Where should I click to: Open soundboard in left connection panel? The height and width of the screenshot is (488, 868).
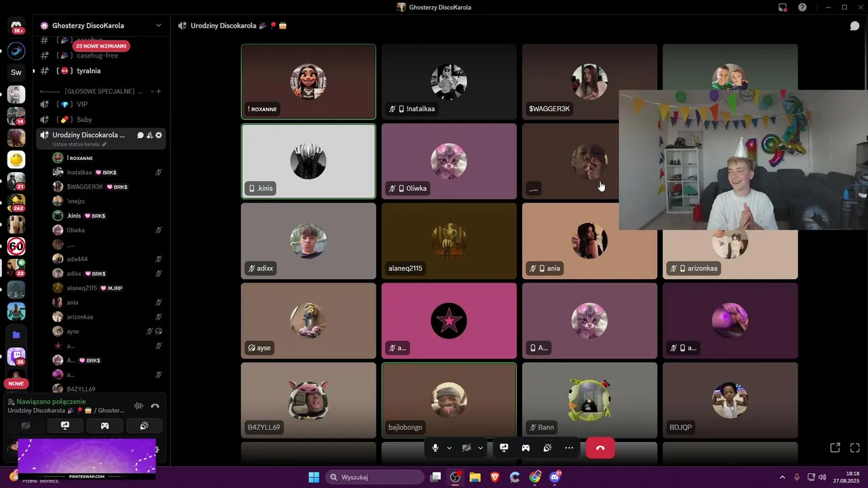tap(144, 426)
